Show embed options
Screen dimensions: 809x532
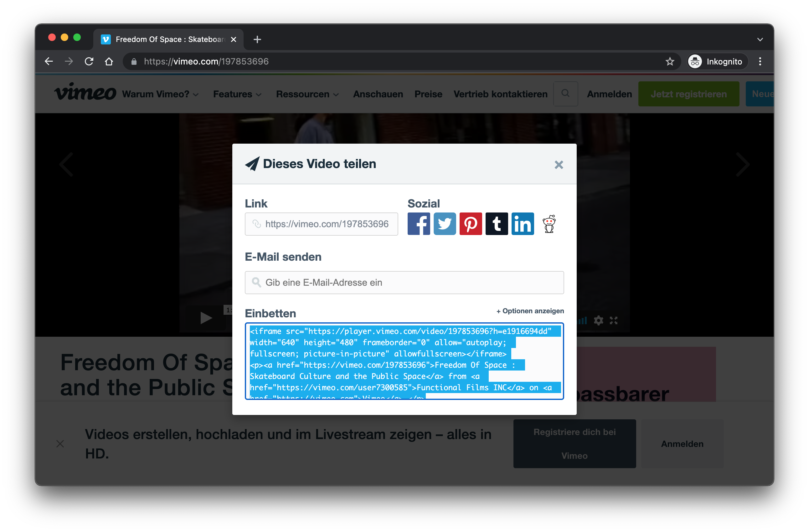point(530,311)
